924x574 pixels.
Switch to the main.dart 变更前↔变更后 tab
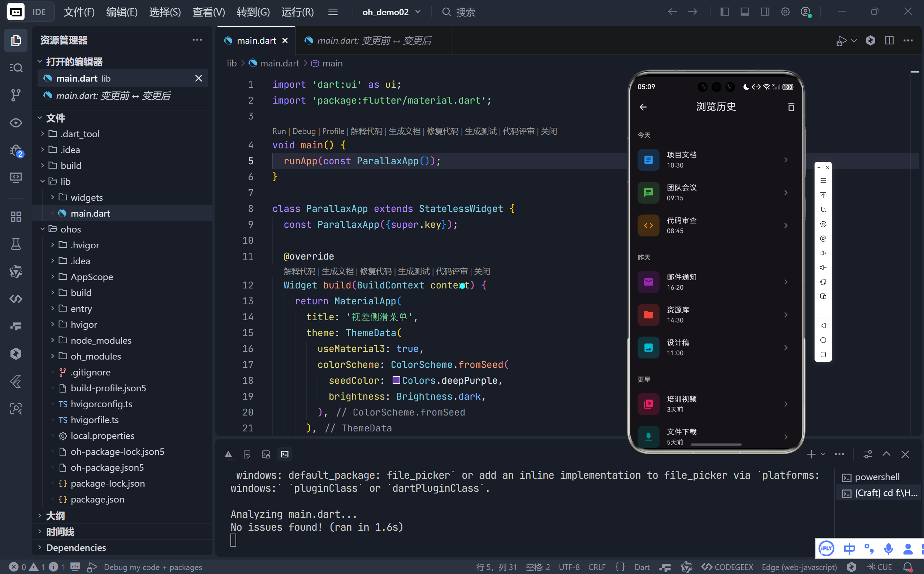374,40
